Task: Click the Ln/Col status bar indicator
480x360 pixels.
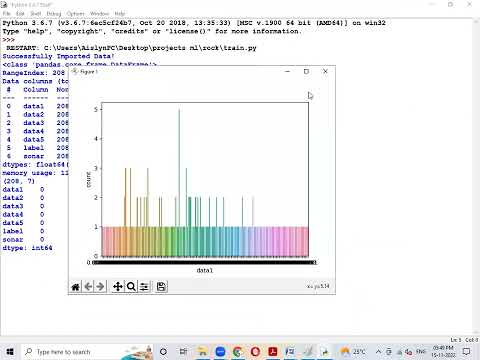Action: (464, 340)
